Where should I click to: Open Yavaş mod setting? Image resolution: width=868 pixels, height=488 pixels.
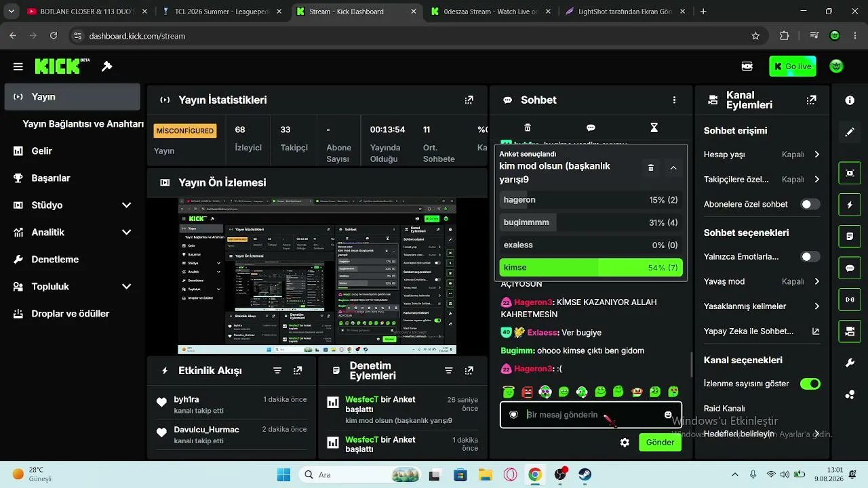click(762, 281)
